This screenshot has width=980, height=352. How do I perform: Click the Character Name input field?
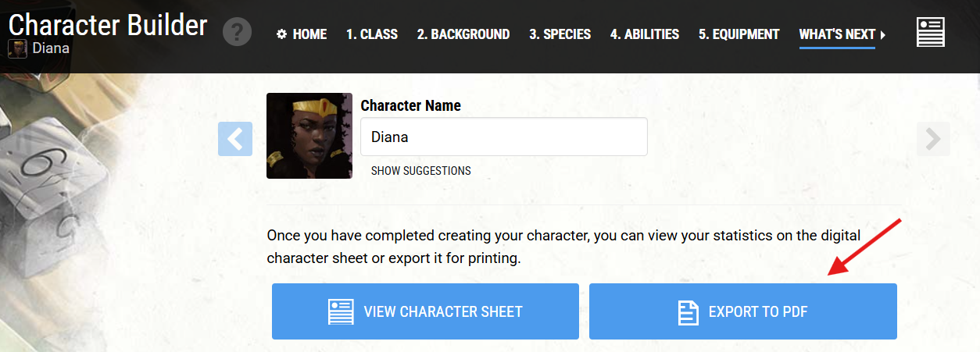coord(503,137)
